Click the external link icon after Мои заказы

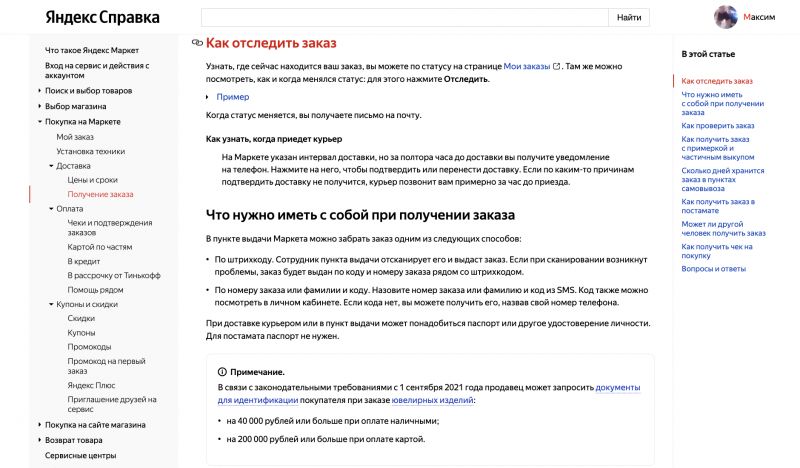pos(557,66)
